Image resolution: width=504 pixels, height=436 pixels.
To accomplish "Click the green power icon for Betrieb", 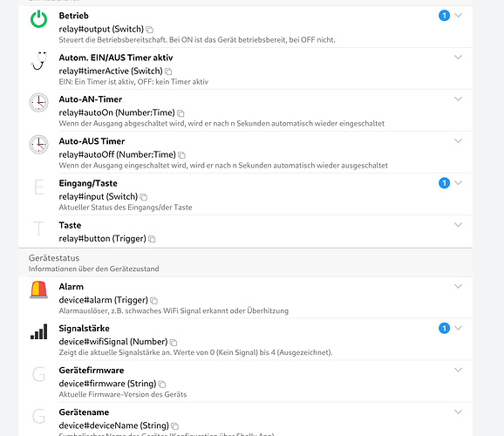I will coord(39,19).
